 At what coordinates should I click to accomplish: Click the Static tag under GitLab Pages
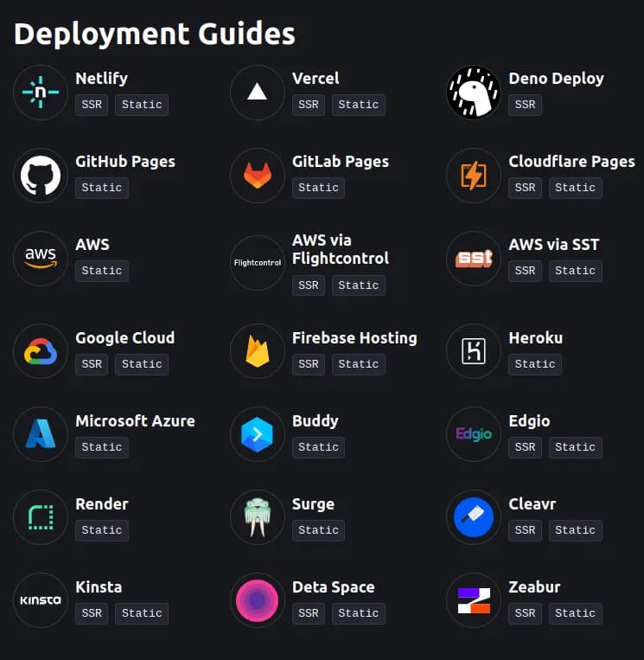point(318,188)
